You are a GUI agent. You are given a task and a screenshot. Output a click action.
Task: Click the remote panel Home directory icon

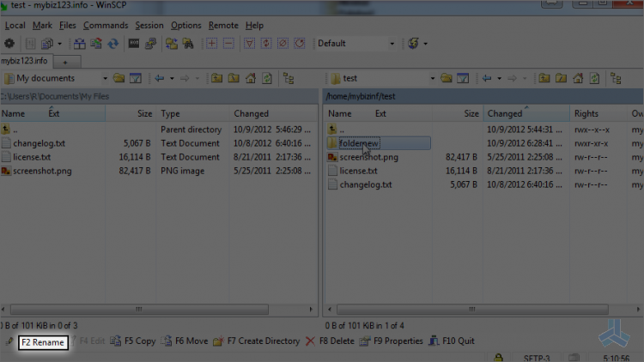578,78
